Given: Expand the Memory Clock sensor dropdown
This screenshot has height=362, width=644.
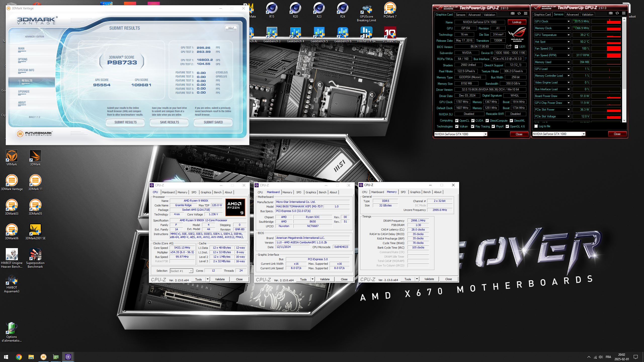Looking at the screenshot, I should 569,28.
